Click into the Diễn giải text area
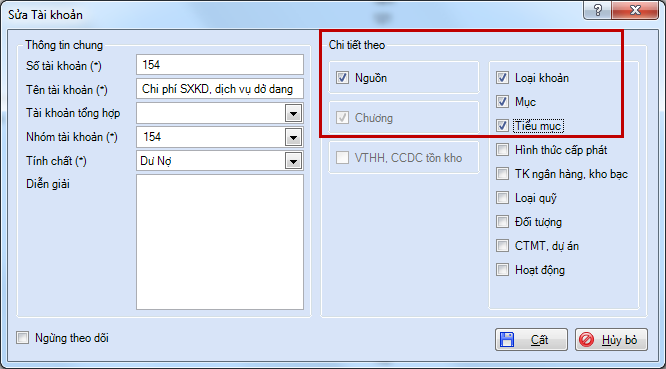 click(x=220, y=242)
